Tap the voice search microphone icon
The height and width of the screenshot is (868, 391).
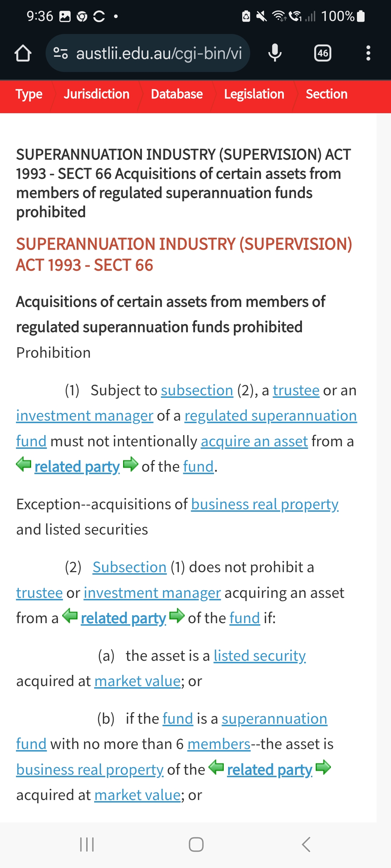[275, 53]
